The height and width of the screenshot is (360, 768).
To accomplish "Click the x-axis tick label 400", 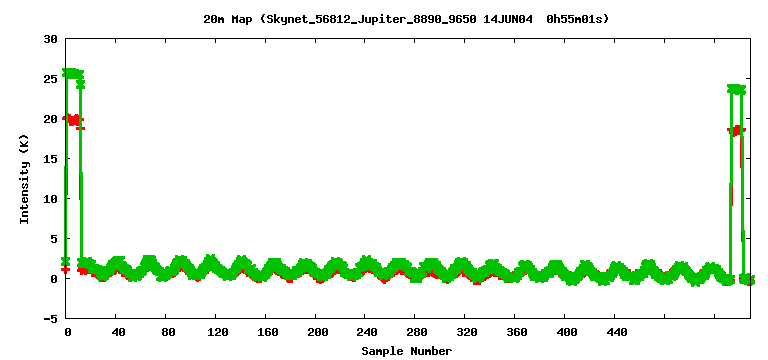I will (567, 333).
